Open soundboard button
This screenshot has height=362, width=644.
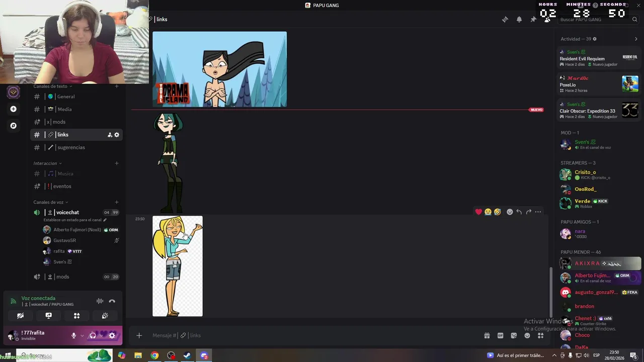(x=105, y=316)
